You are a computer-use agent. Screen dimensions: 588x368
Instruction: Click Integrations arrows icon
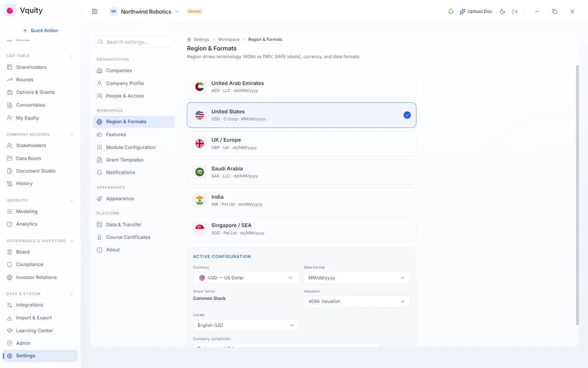[10, 305]
